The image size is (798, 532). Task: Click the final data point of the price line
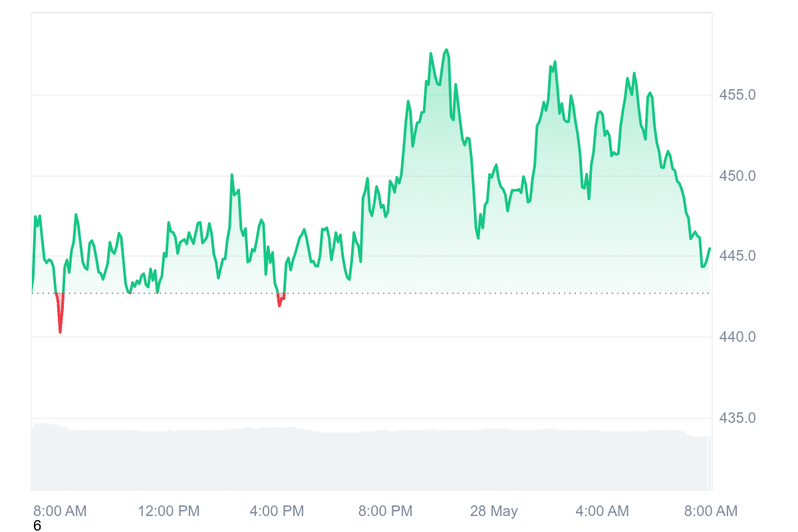point(710,249)
